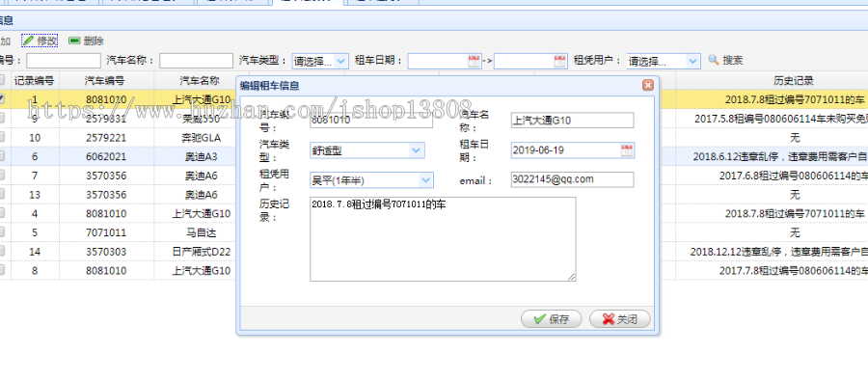
Task: Select the cell 2579831 in the table
Action: (106, 119)
